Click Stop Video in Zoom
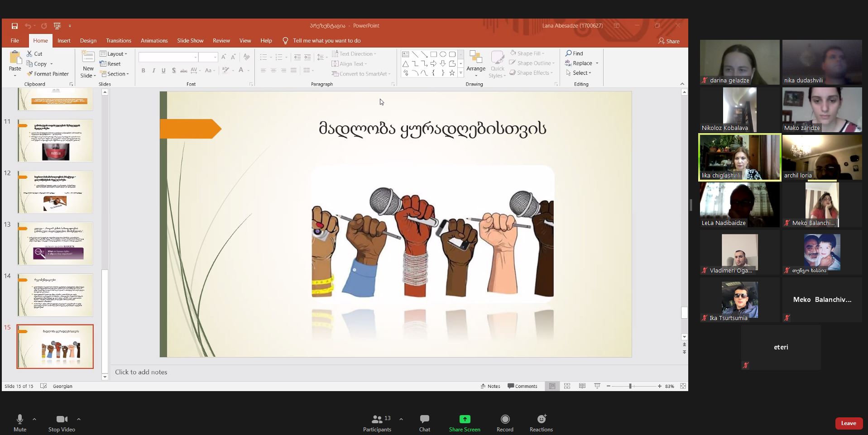868x435 pixels. pyautogui.click(x=62, y=423)
